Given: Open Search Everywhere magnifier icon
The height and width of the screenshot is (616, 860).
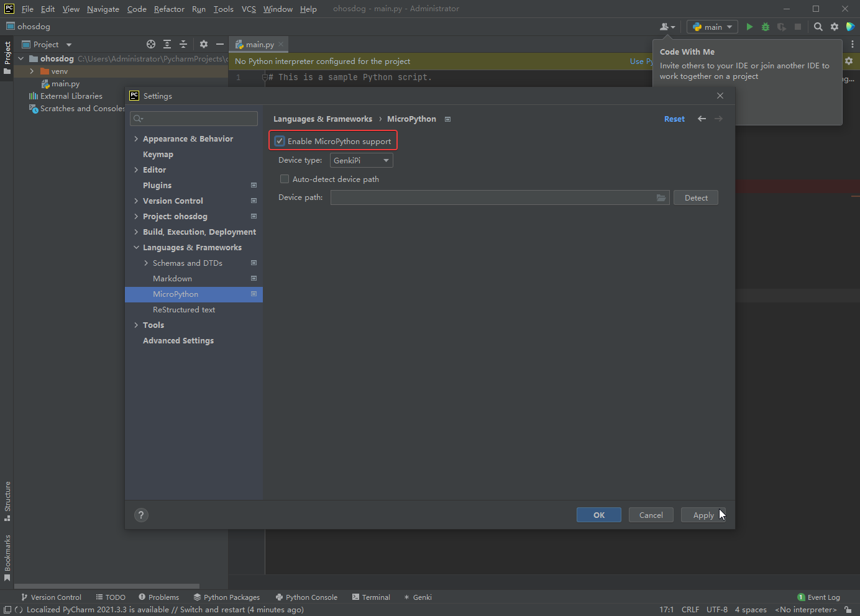Looking at the screenshot, I should pos(818,27).
